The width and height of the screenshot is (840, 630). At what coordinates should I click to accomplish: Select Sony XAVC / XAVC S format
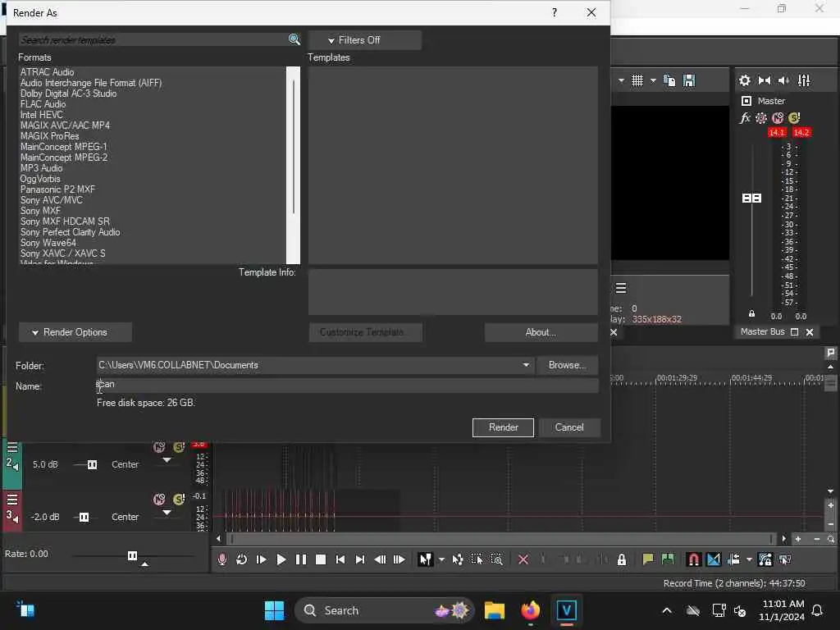point(62,253)
